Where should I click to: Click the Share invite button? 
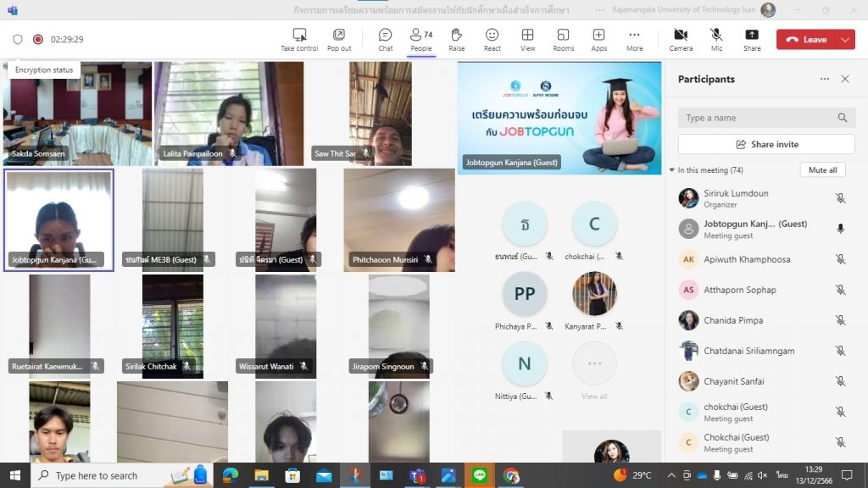click(x=766, y=144)
